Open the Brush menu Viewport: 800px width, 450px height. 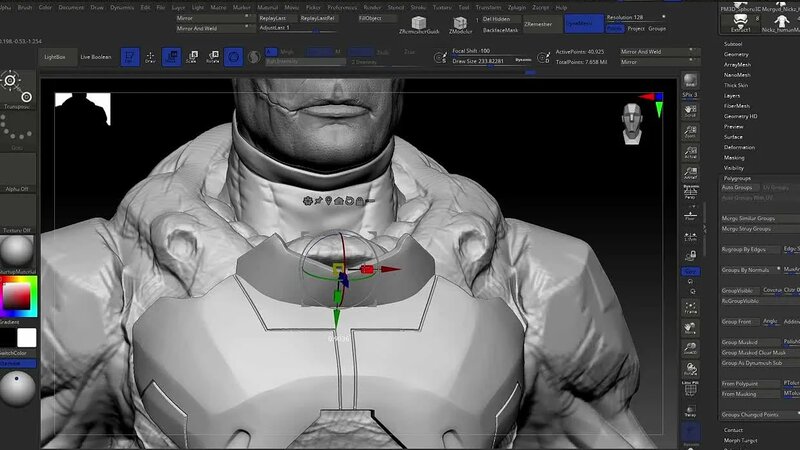24,7
